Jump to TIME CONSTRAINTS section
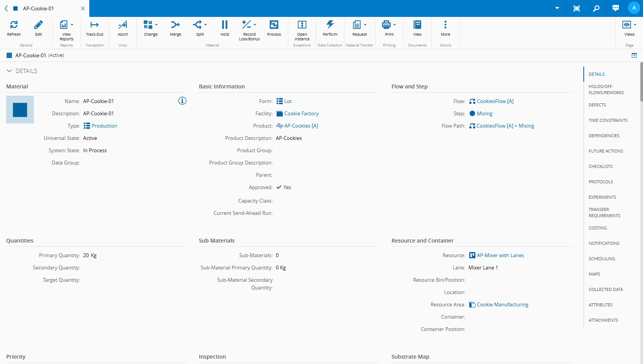The height and width of the screenshot is (364, 643). coord(608,120)
